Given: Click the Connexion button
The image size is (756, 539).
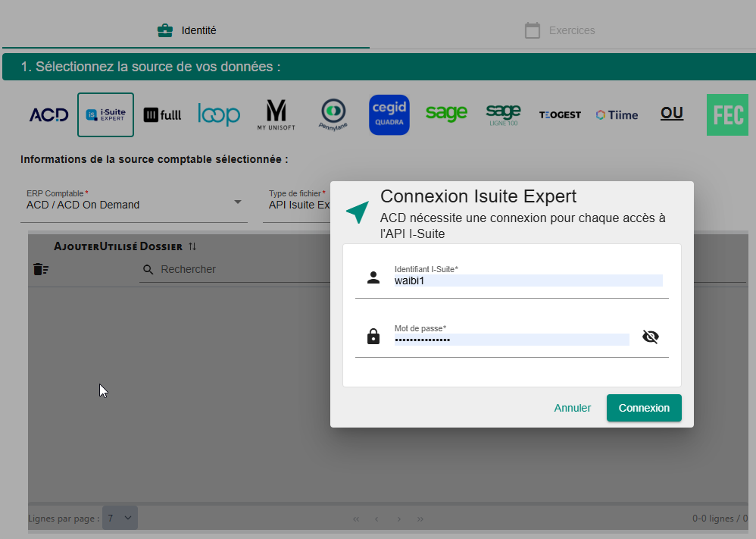Looking at the screenshot, I should 644,408.
